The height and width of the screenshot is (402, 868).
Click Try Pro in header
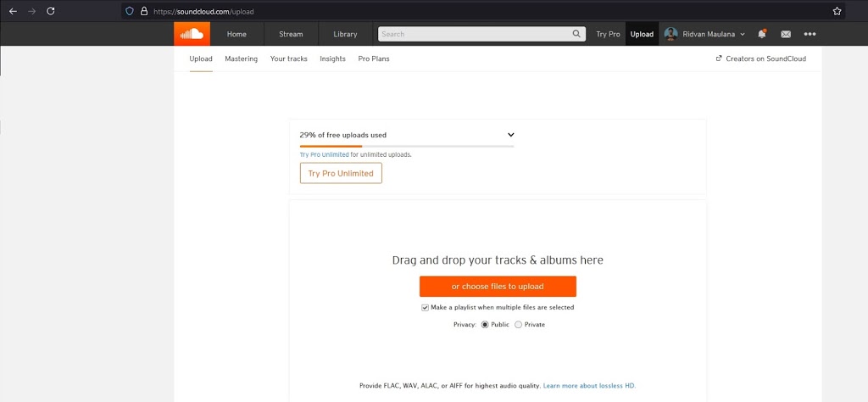point(608,34)
